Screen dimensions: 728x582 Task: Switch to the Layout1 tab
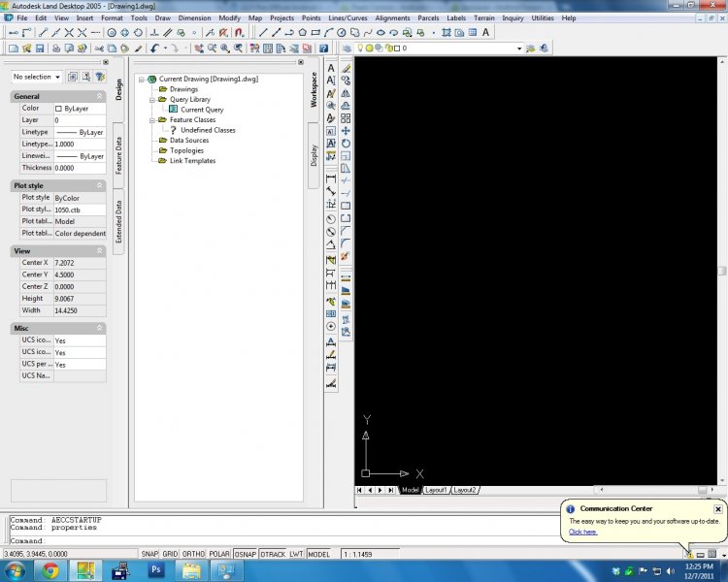(x=436, y=490)
